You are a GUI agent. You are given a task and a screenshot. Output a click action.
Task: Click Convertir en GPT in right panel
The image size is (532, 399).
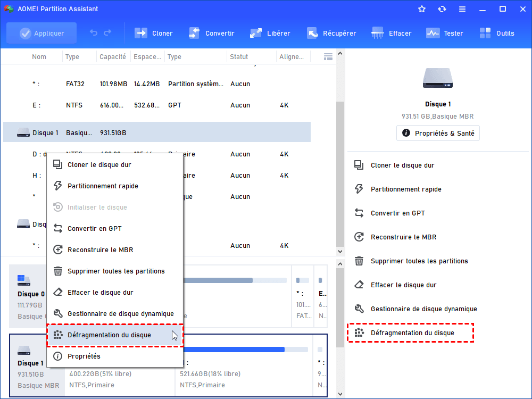397,213
